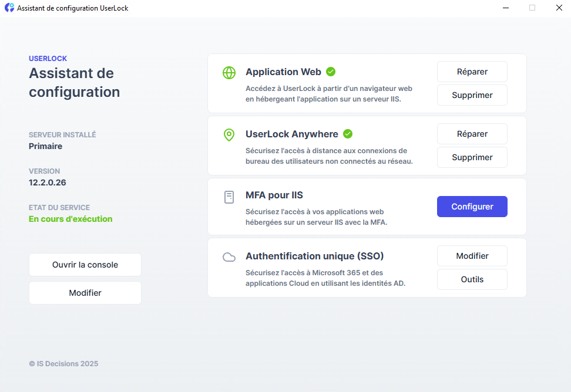The width and height of the screenshot is (571, 392).
Task: Click the Assistant de configuration heading
Action: (x=74, y=83)
